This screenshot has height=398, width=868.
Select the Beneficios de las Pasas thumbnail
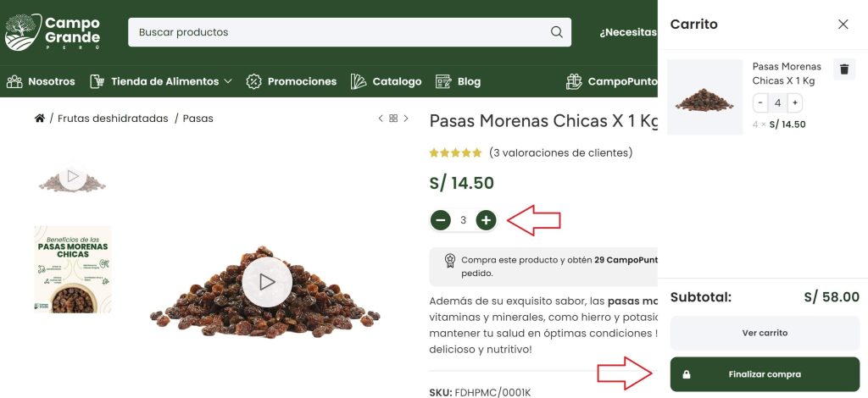pyautogui.click(x=73, y=269)
